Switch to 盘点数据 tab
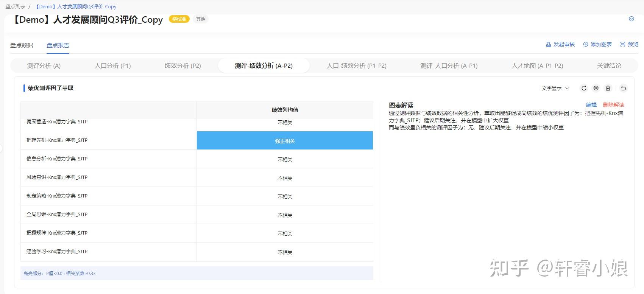Viewport: 644px width, 294px height. coord(22,45)
